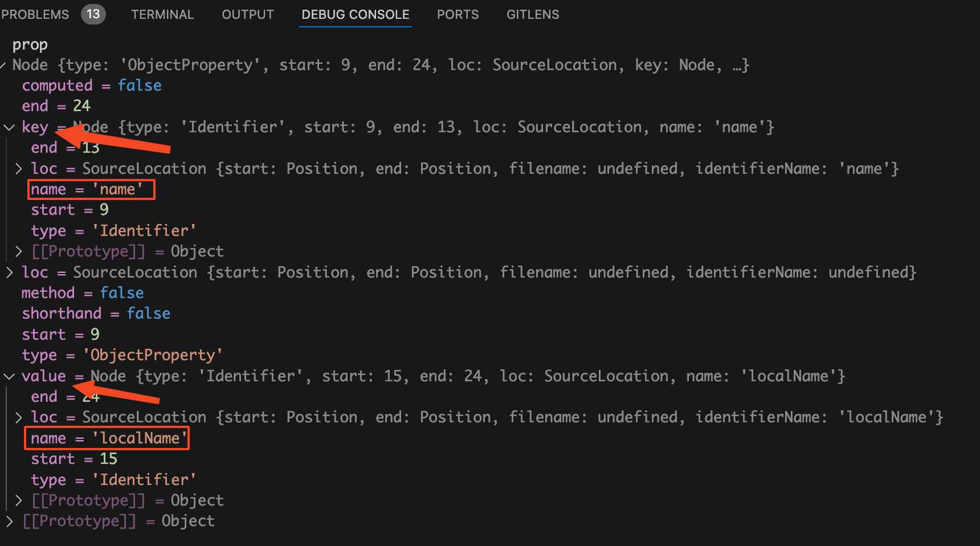
Task: Expand [[Prototype]] chevron inside value node
Action: [x=19, y=500]
